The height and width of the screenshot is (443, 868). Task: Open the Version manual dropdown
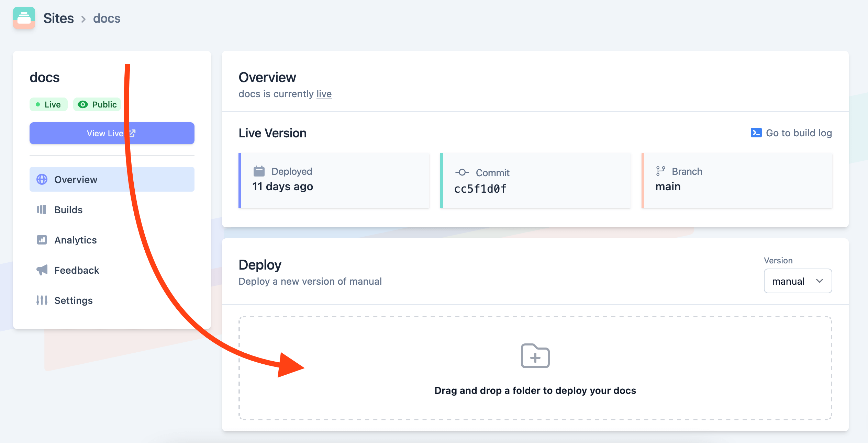click(x=797, y=281)
